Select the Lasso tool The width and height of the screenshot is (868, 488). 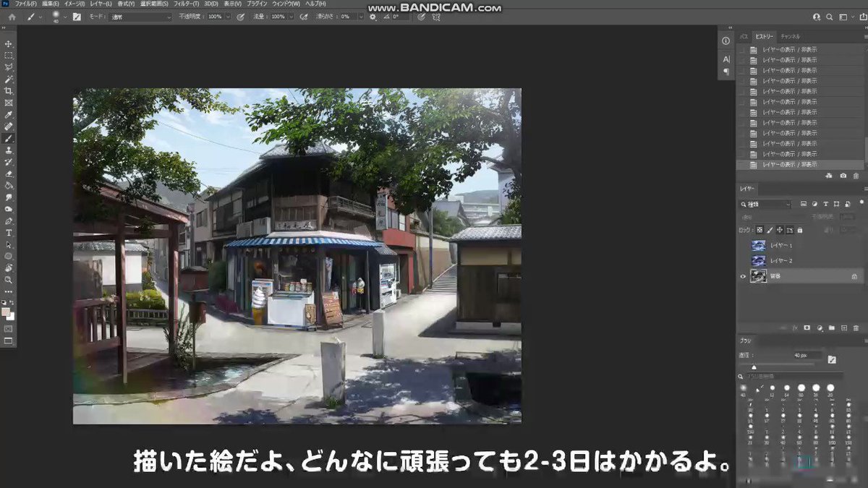9,67
